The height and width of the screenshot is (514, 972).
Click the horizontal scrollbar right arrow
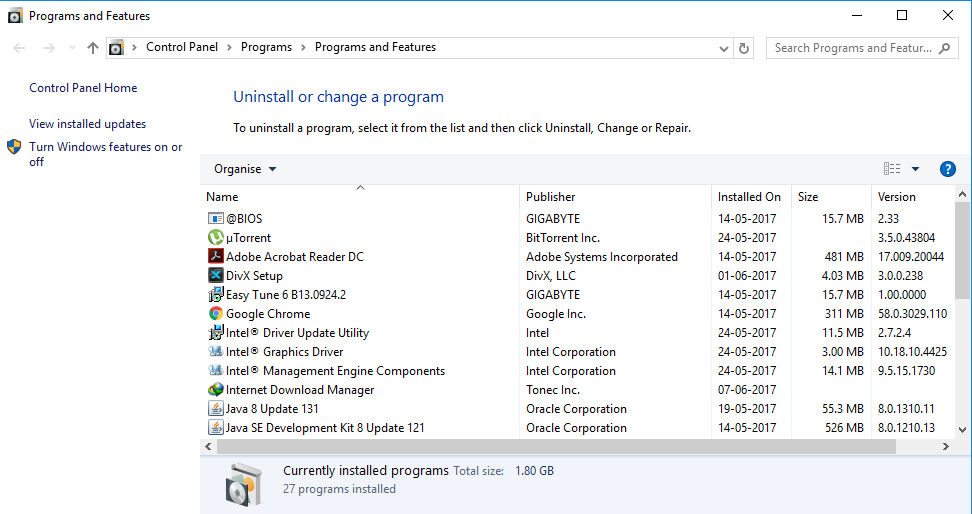click(945, 446)
